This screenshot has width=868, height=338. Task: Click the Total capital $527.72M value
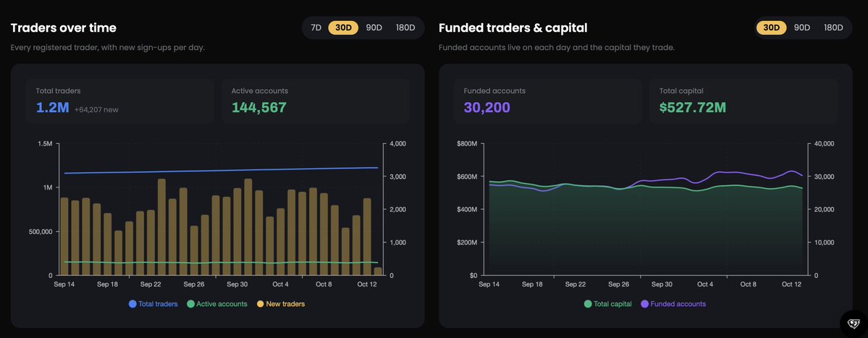(x=693, y=107)
